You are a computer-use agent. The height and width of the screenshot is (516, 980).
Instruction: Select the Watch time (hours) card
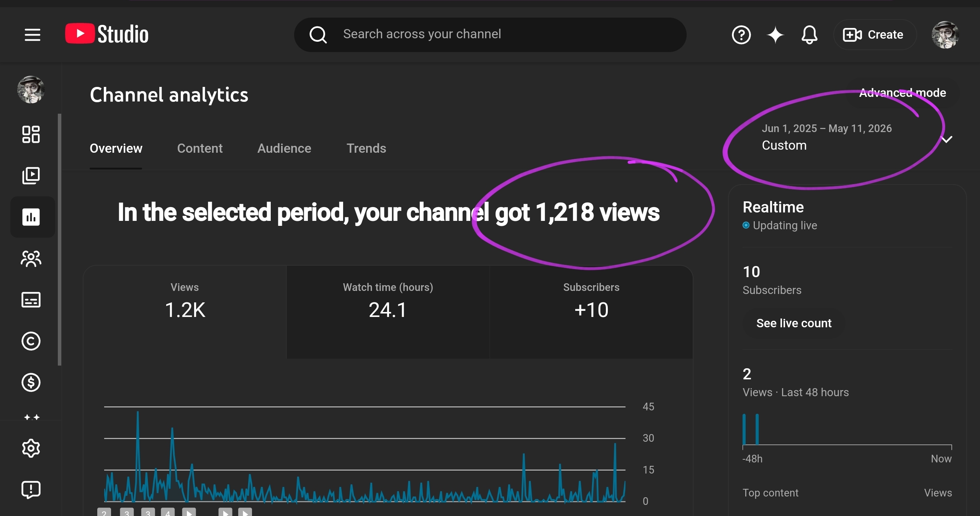388,312
